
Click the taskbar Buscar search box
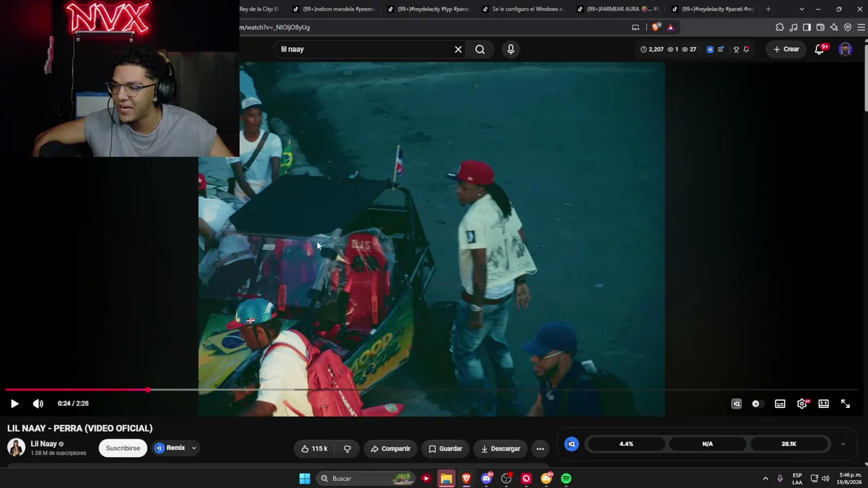pyautogui.click(x=366, y=479)
